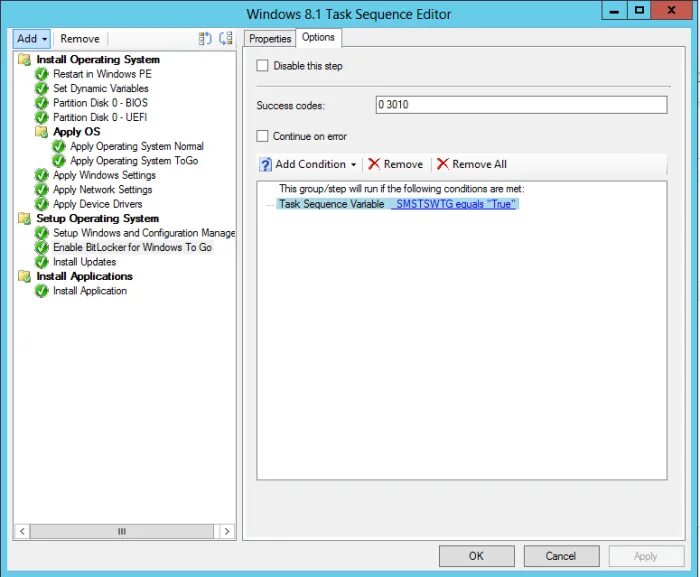Click green check icon beside Set Dynamic Variables
The width and height of the screenshot is (700, 577).
pos(42,88)
